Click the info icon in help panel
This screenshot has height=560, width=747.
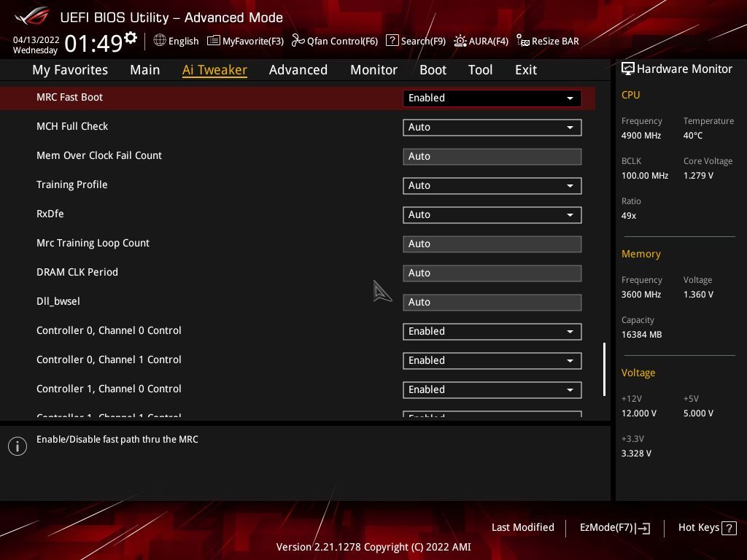[18, 446]
